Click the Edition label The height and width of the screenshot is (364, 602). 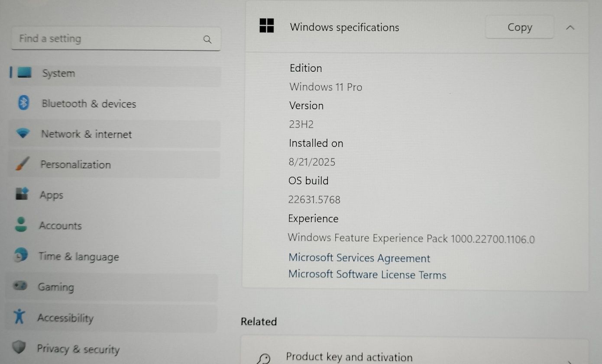point(306,68)
